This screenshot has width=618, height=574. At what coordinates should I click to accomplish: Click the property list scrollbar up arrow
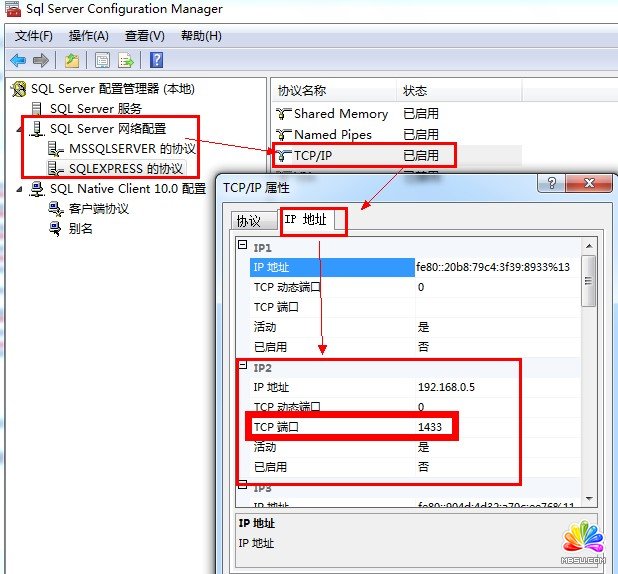[x=589, y=244]
